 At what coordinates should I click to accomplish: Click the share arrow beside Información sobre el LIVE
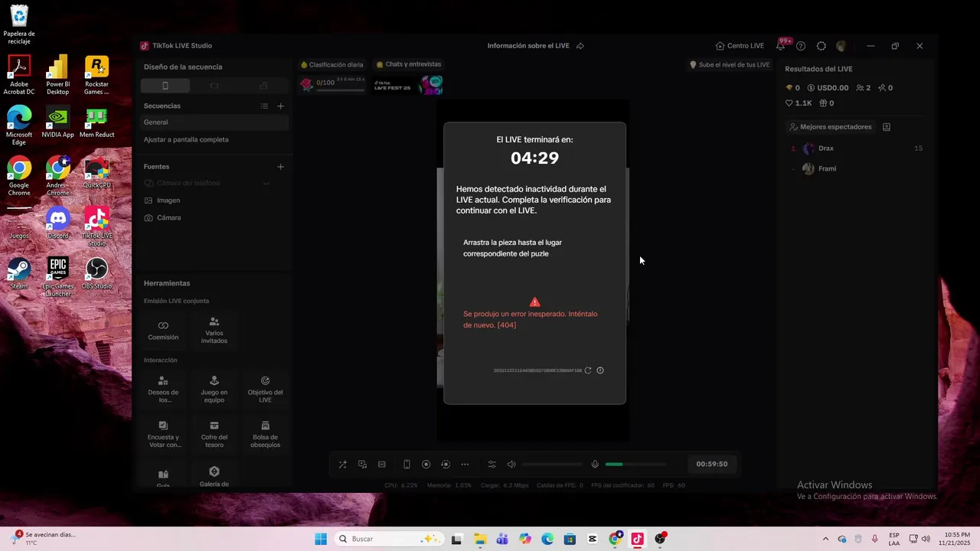[580, 46]
